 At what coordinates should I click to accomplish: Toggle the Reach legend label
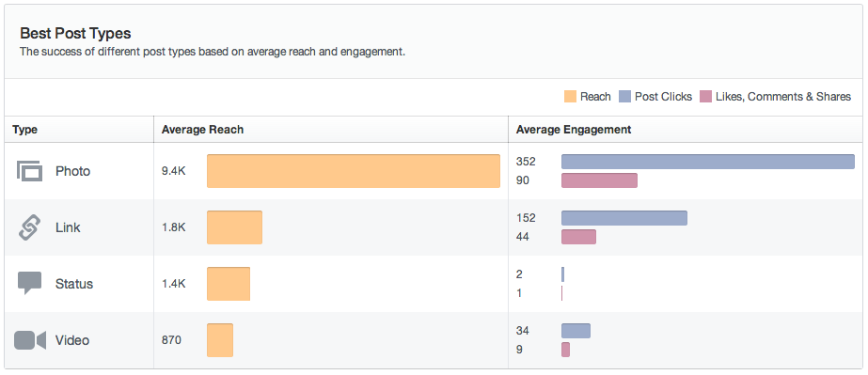[595, 97]
